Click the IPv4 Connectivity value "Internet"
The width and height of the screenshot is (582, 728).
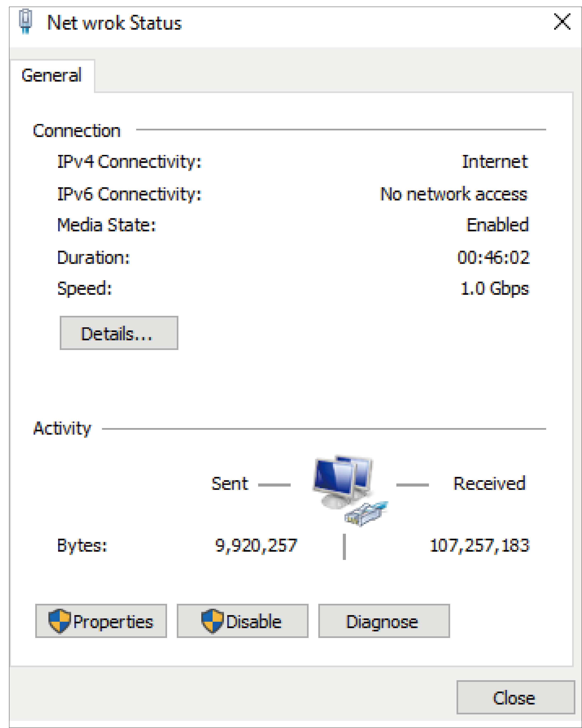click(494, 162)
